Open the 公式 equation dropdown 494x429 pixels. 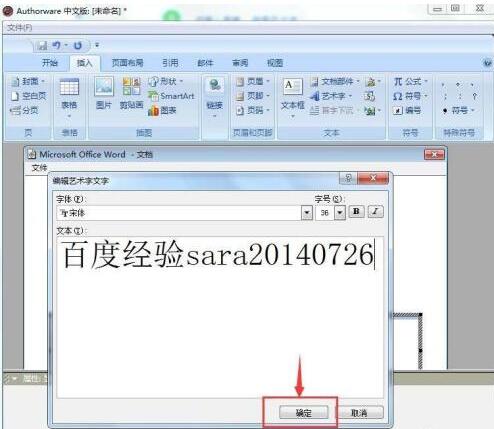coord(410,81)
